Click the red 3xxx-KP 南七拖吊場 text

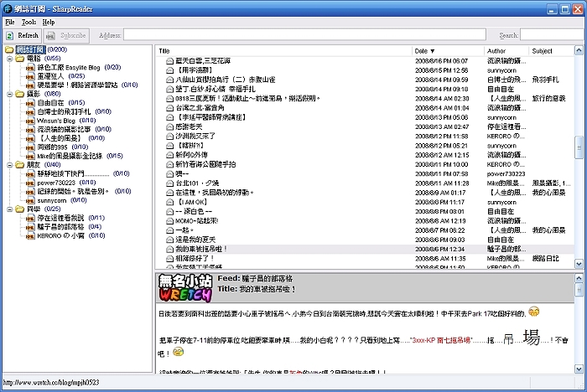point(440,340)
